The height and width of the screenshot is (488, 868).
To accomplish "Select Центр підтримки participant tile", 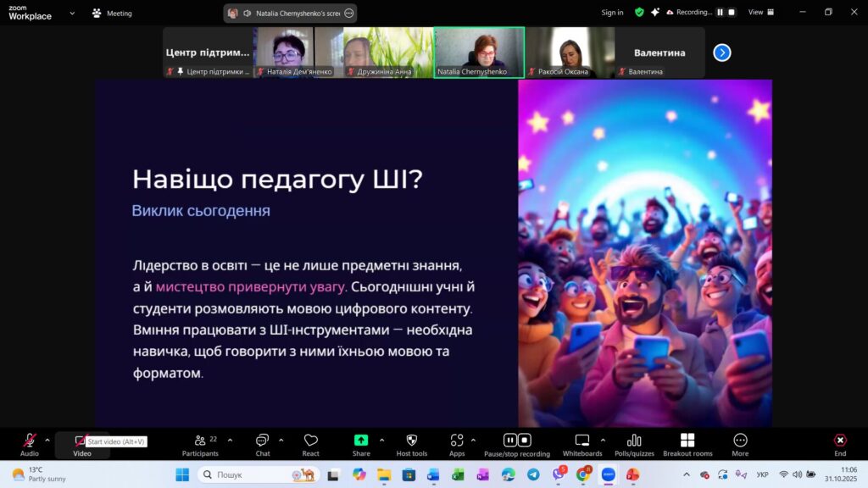I will point(208,53).
